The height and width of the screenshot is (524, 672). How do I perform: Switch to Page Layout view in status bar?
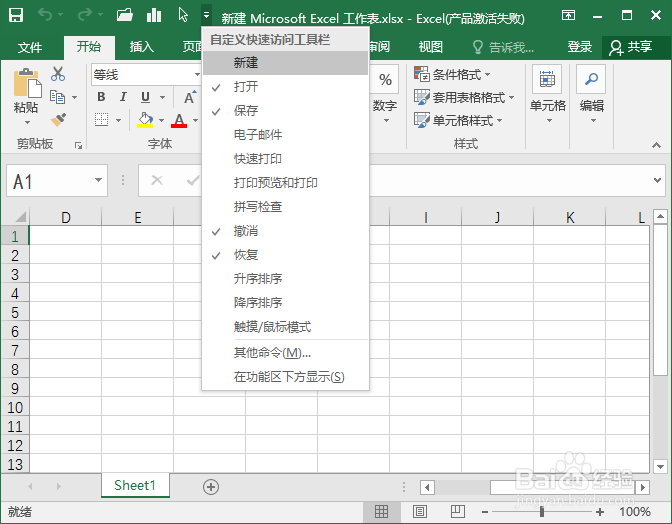coord(420,511)
